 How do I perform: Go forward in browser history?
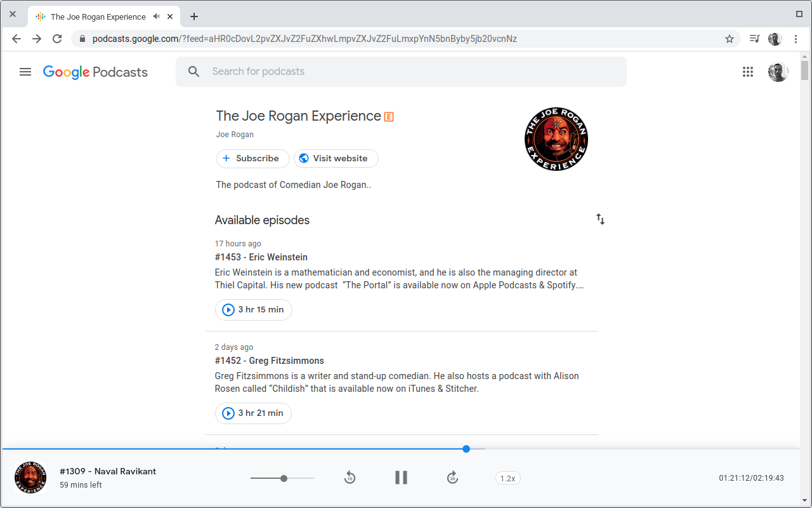point(37,39)
